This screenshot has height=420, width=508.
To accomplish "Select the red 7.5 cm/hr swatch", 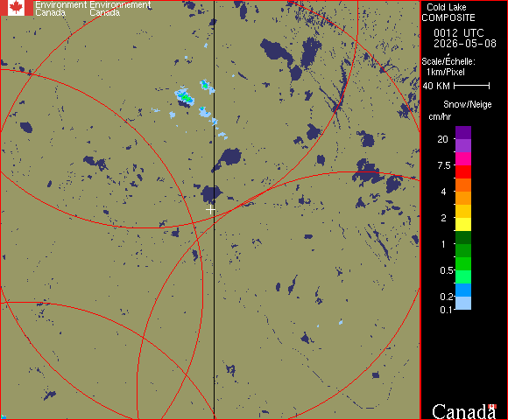I will [x=463, y=171].
